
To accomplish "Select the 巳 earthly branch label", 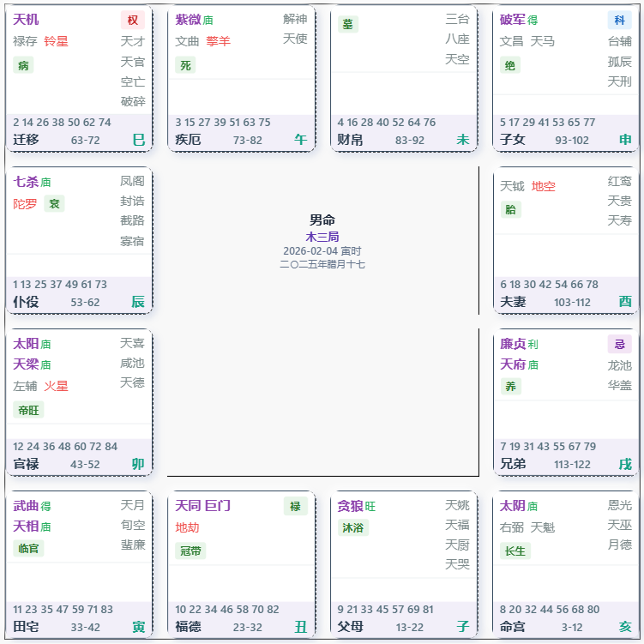I will pos(138,140).
